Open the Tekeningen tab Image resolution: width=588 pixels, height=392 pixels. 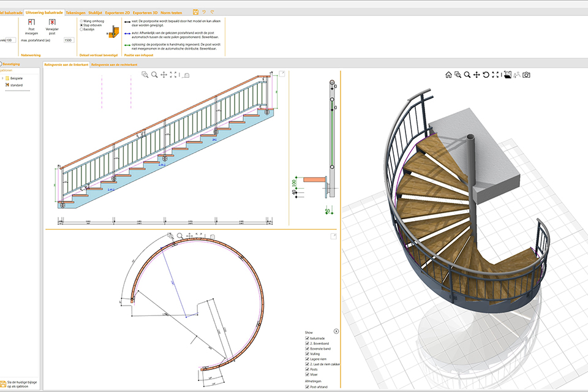click(x=76, y=13)
